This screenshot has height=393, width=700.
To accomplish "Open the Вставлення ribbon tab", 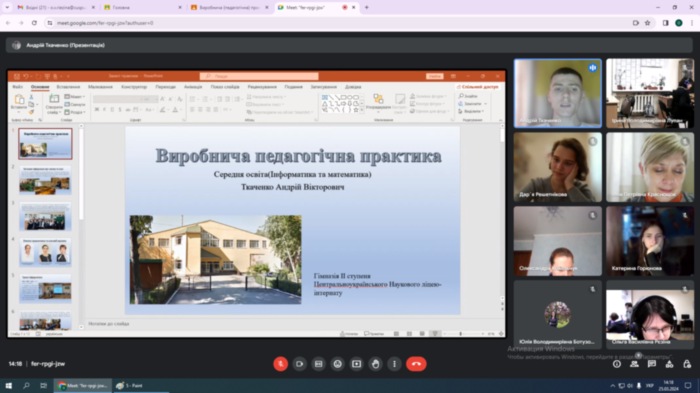I will click(x=68, y=87).
